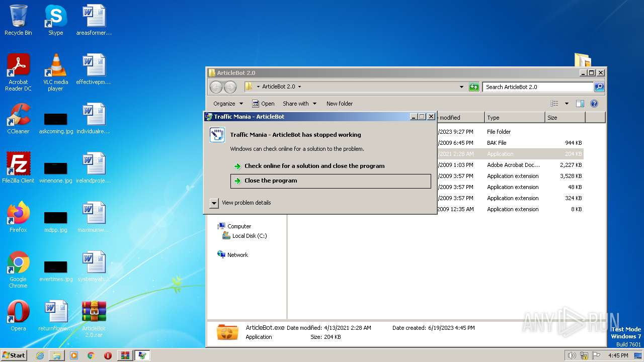
Task: Open Explorer help question mark icon
Action: point(594,104)
